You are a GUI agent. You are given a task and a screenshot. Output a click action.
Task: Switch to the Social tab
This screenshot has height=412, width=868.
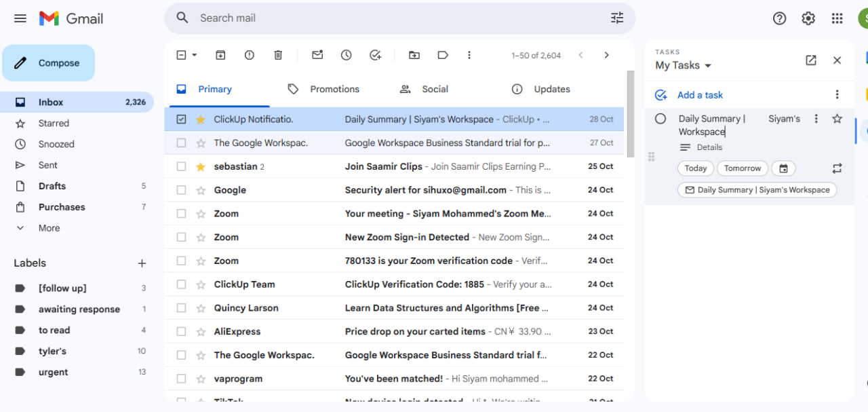(x=435, y=89)
